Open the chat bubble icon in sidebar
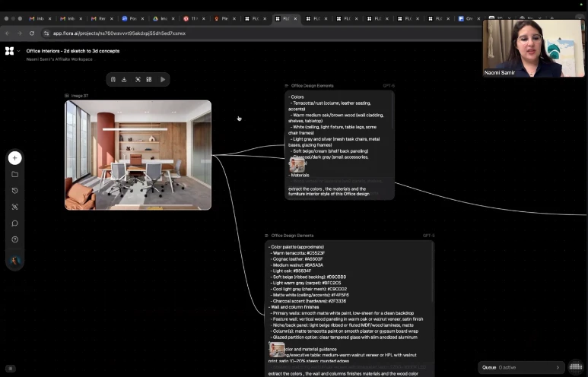588x377 pixels. [14, 223]
